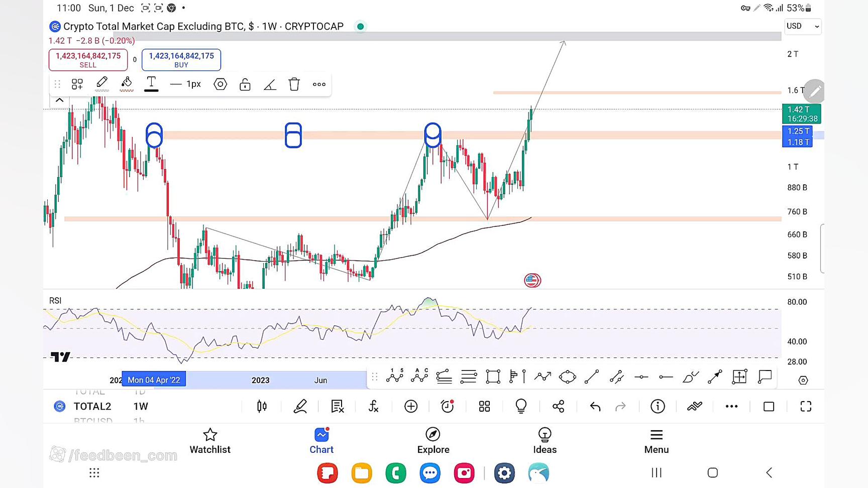Select the parallel channel tool
Screen dimensions: 868x488
616,377
